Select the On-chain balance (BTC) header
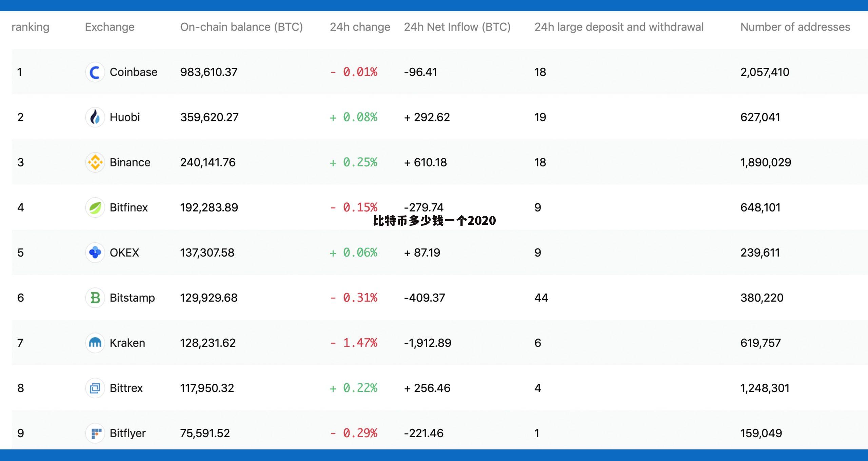The image size is (868, 461). click(x=241, y=27)
